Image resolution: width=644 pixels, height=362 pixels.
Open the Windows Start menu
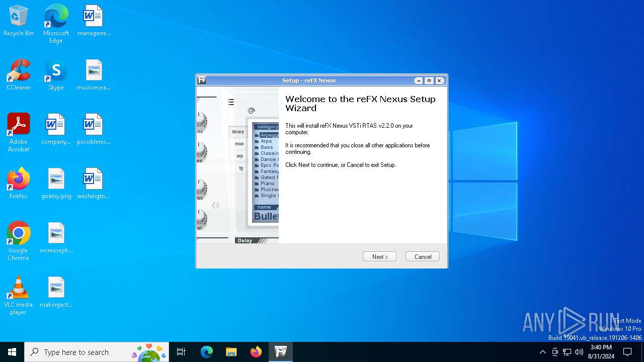pyautogui.click(x=12, y=352)
